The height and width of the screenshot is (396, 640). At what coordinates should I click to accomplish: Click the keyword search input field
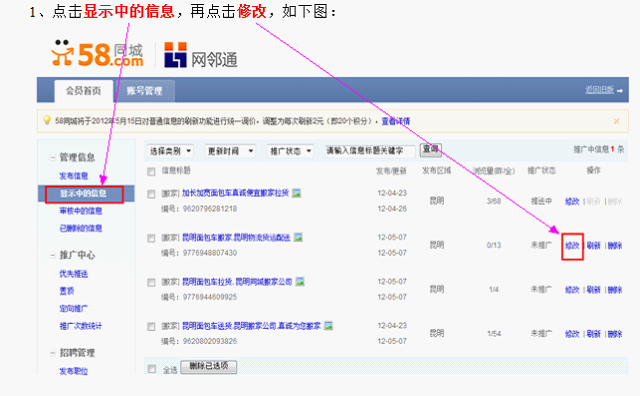click(369, 151)
